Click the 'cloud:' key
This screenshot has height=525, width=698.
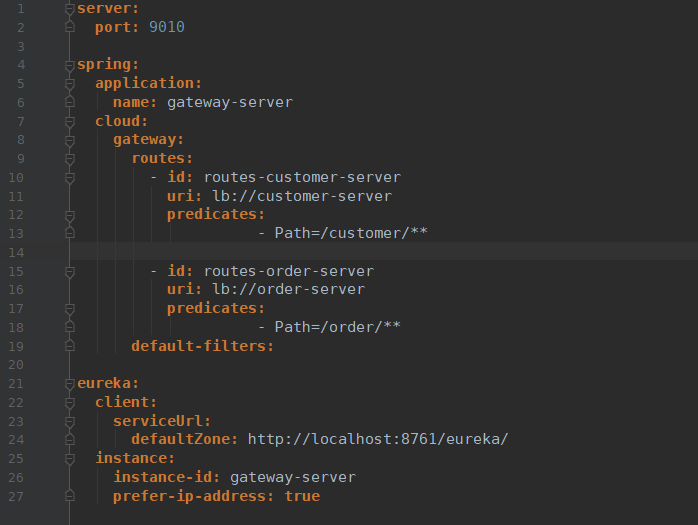[122, 121]
